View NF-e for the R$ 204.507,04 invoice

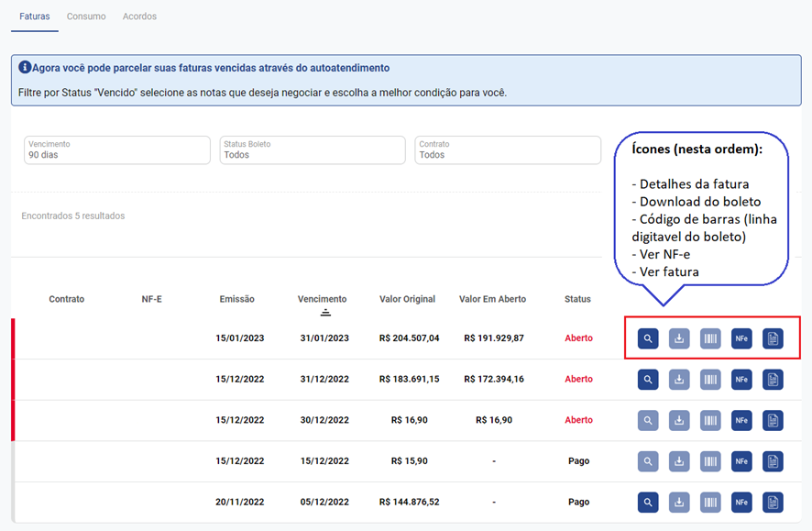pyautogui.click(x=741, y=338)
